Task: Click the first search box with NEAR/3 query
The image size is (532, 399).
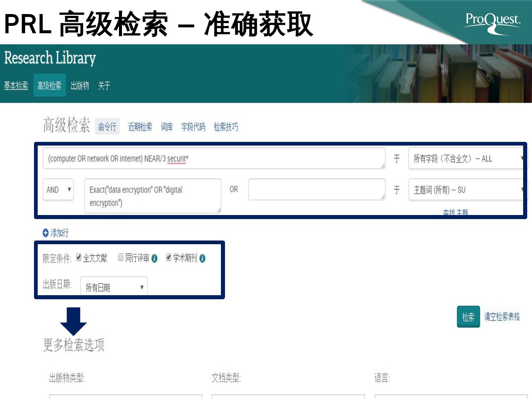Action: pos(214,158)
